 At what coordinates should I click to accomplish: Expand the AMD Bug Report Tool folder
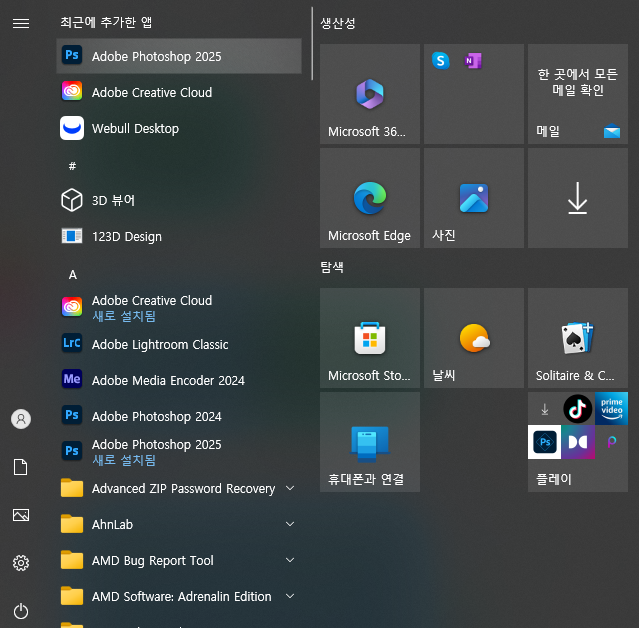tap(179, 560)
